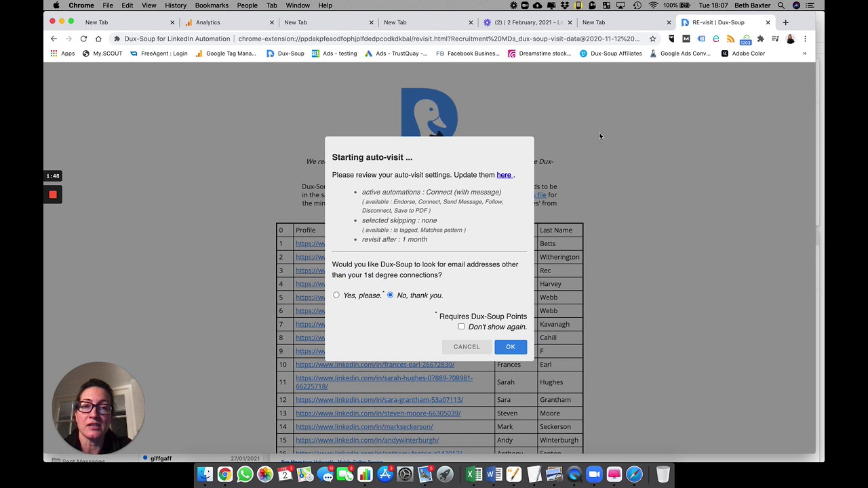
Task: Follow the 'here' settings link
Action: point(504,175)
